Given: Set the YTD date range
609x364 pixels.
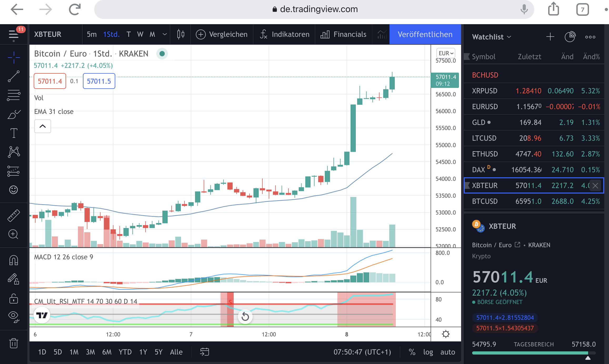Looking at the screenshot, I should [125, 352].
